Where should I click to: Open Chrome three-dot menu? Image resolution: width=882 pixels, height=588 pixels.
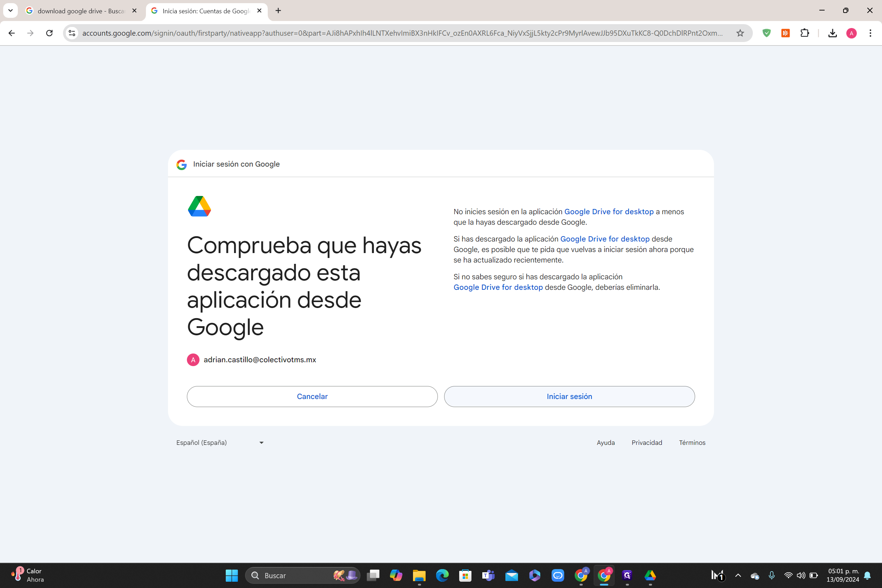pos(870,33)
